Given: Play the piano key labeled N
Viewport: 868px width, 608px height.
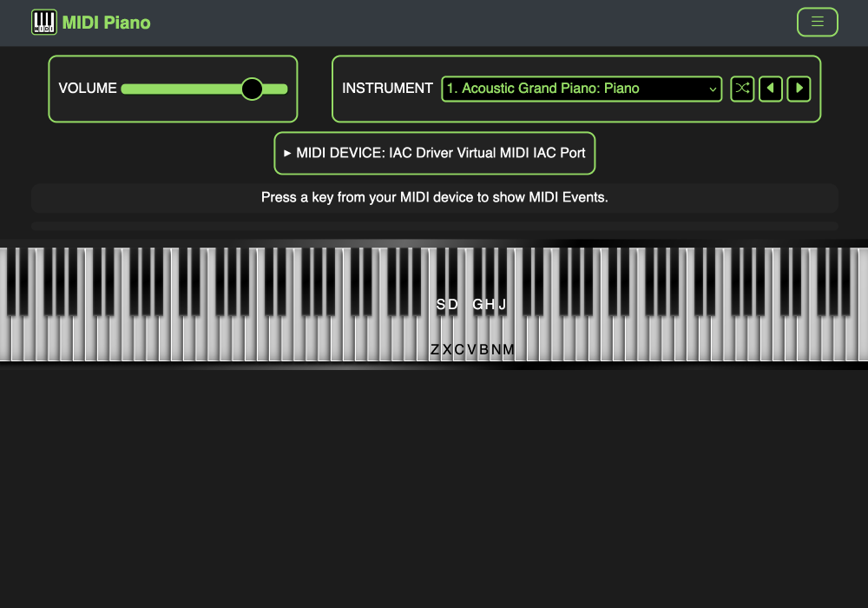Looking at the screenshot, I should [496, 340].
